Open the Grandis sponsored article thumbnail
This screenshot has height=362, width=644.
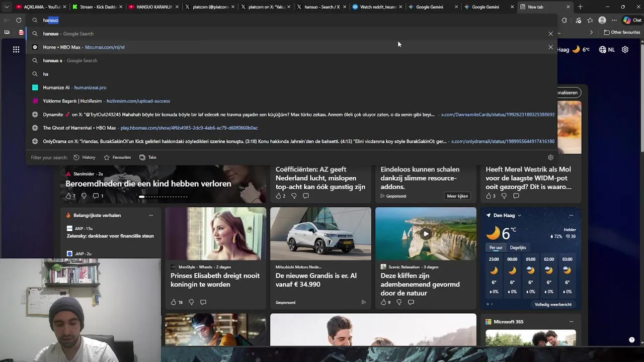click(320, 234)
